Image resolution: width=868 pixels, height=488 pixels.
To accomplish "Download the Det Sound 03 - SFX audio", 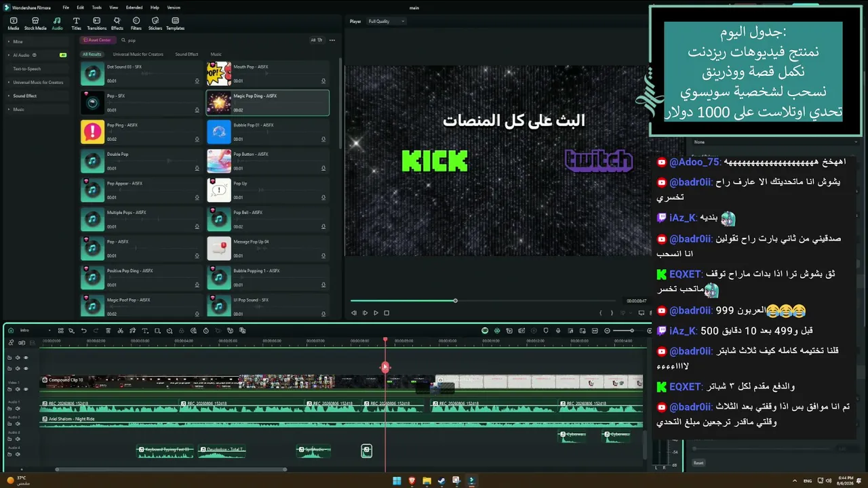I will point(197,81).
